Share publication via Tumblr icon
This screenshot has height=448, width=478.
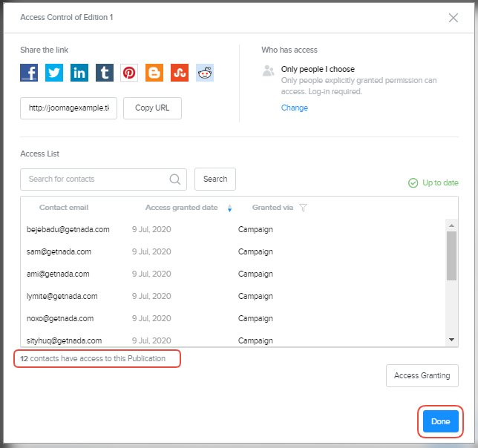point(105,73)
